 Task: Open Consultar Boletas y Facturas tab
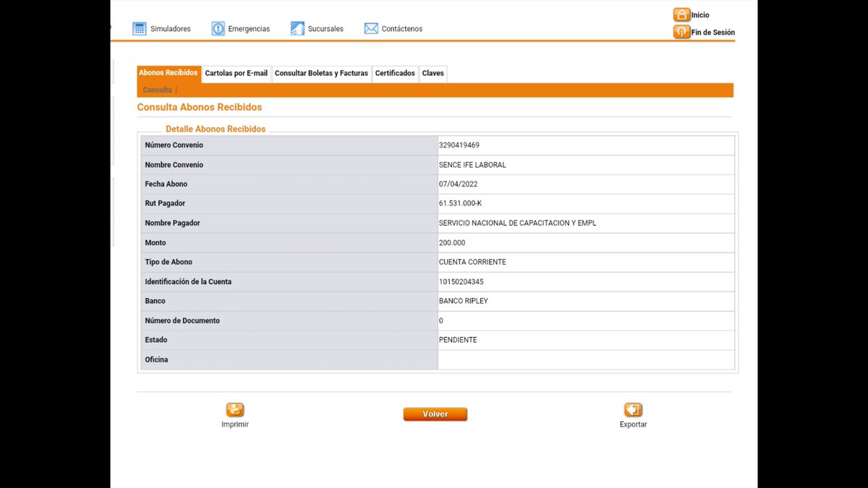click(321, 74)
